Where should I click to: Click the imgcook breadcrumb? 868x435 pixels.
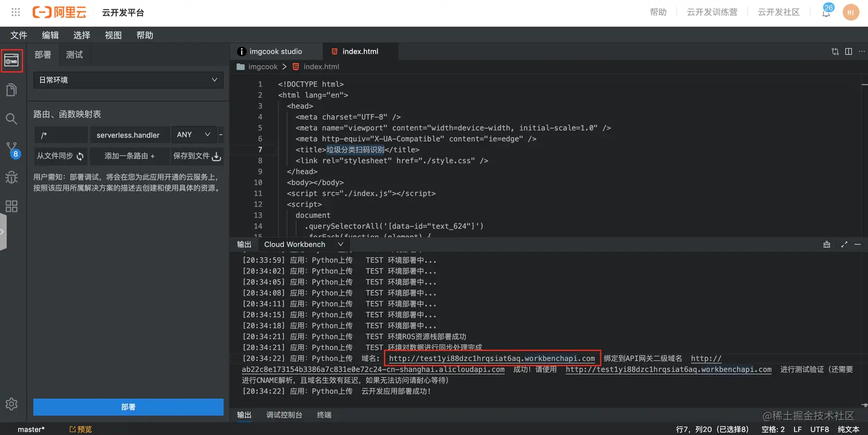[x=263, y=67]
